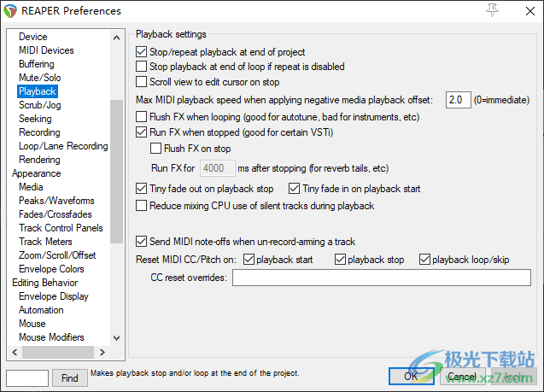The width and height of the screenshot is (544, 392).
Task: Click right arrow of category list scrollbar
Action: (x=102, y=352)
